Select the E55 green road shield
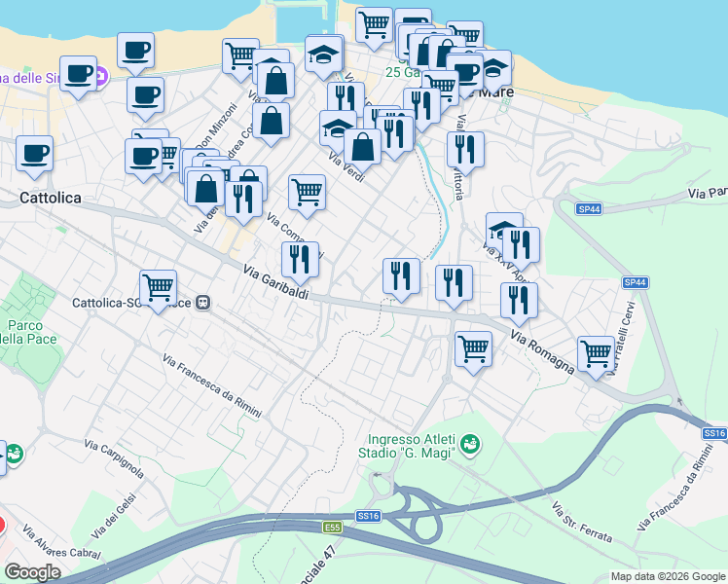This screenshot has width=728, height=584. pos(333,527)
